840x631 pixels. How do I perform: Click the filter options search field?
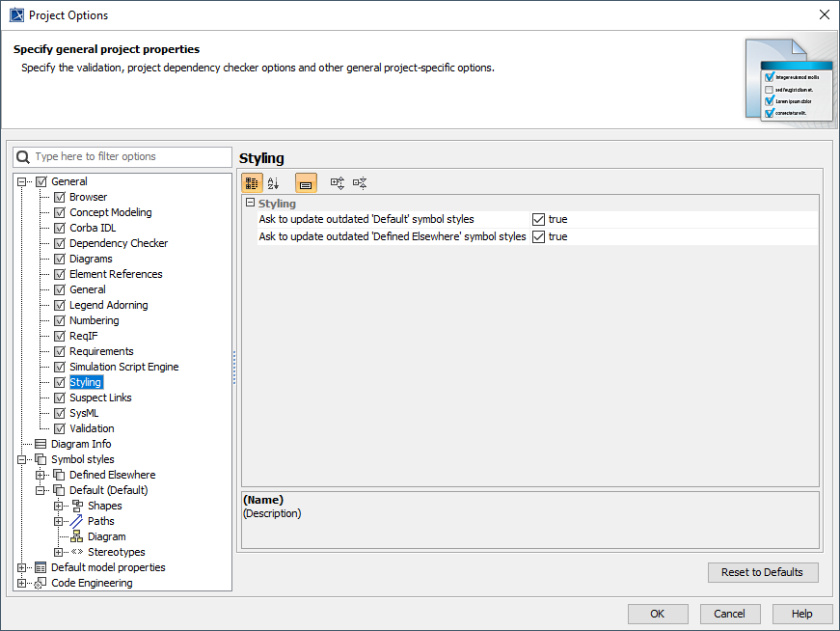(x=130, y=156)
